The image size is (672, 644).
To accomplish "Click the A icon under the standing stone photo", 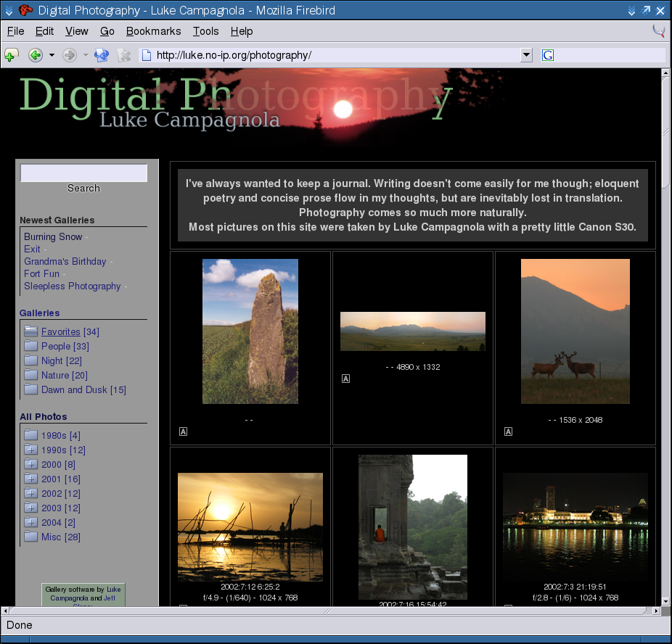I will pyautogui.click(x=183, y=432).
